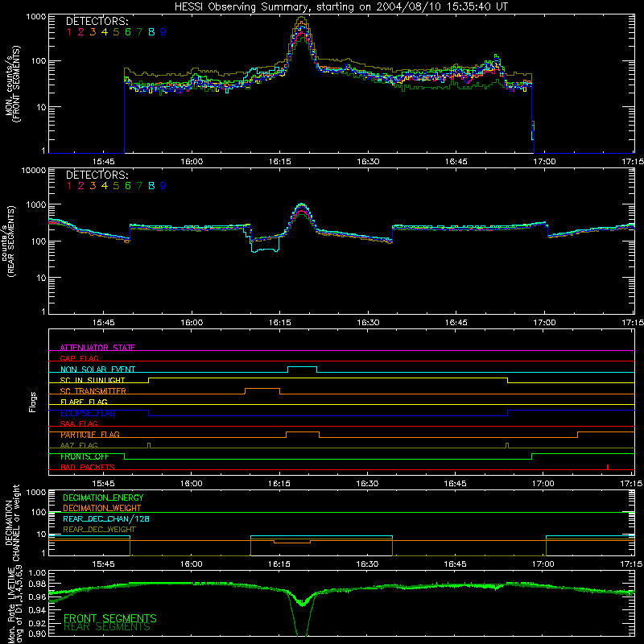Click olive detector 5 in rear segments legend
Screen dimensions: 644x644
click(x=116, y=186)
